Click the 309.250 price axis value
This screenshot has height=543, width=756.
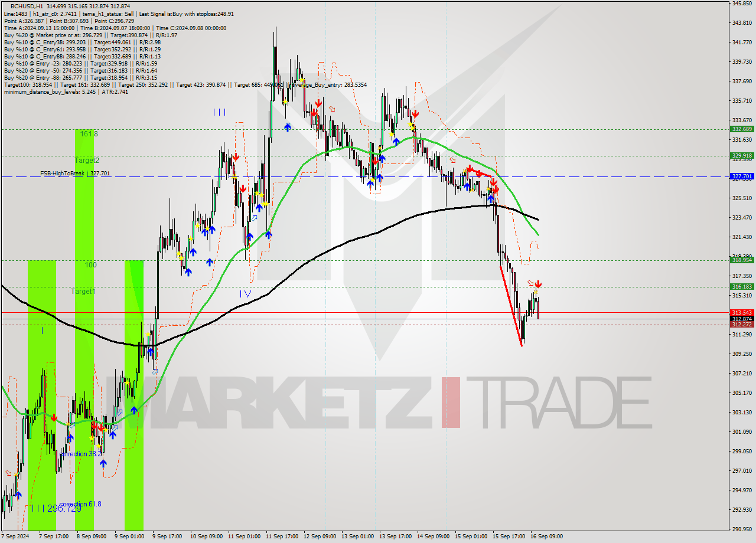742,354
